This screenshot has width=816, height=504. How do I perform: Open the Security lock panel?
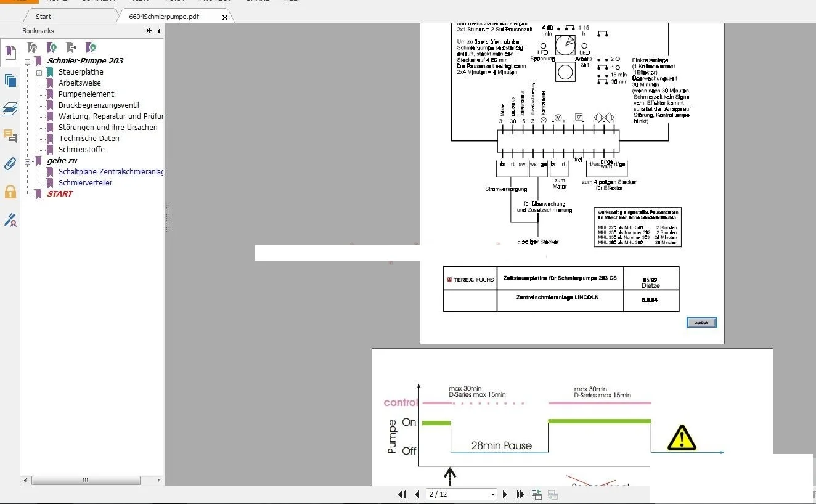coord(10,192)
